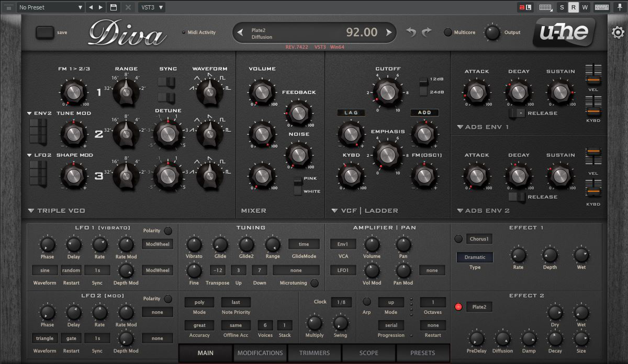Click the Output knob

[x=492, y=32]
